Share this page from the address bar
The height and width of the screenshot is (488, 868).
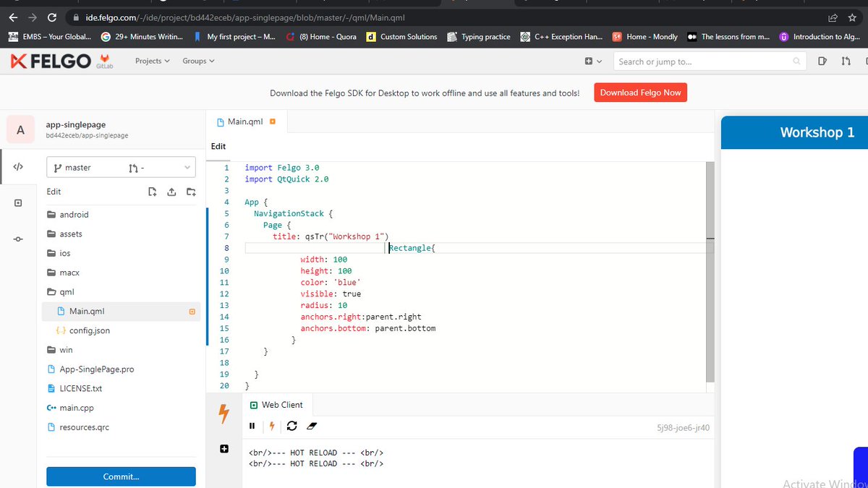833,17
